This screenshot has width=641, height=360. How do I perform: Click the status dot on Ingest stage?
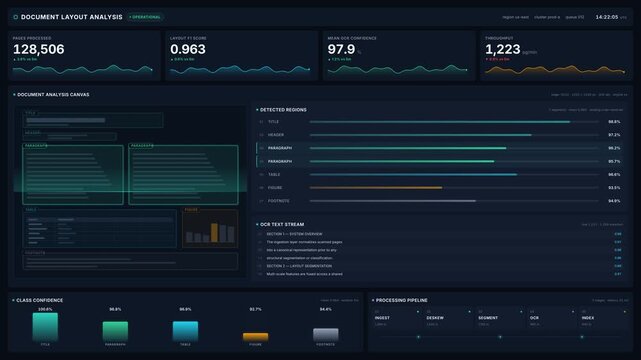pyautogui.click(x=417, y=312)
